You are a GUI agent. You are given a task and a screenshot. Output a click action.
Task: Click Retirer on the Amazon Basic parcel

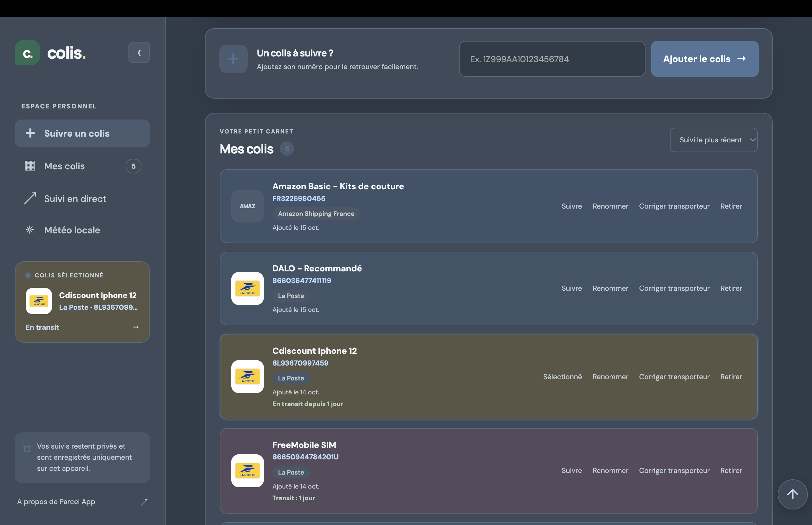tap(731, 206)
